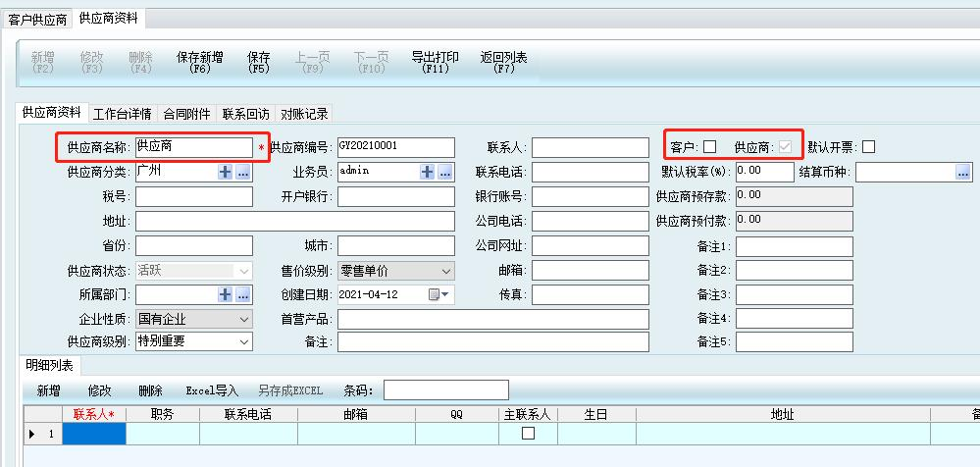Click plus icon beside 业务员 field
Viewport: 980px width, 467px height.
tap(428, 172)
